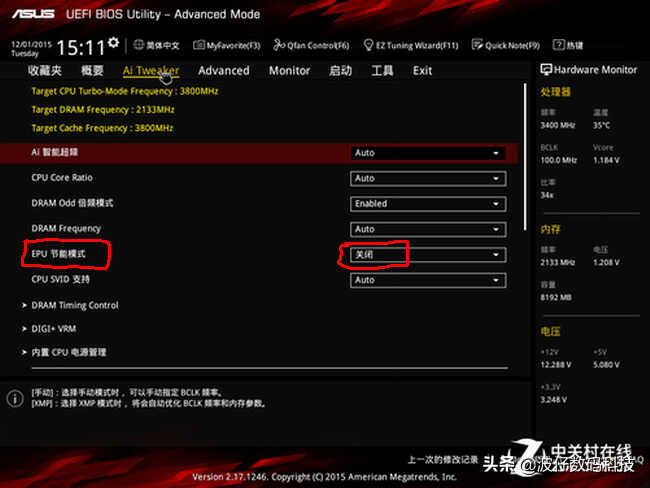Click 上一次的修改记录 link

pyautogui.click(x=442, y=459)
